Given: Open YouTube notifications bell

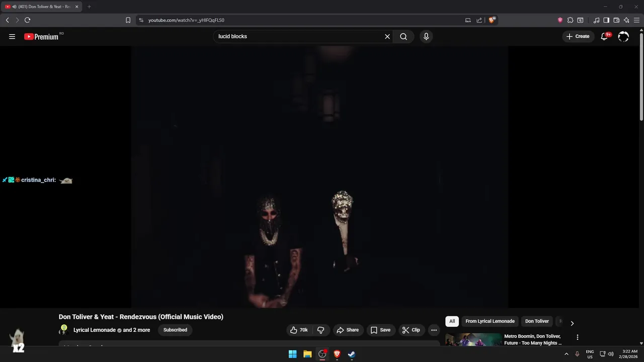Looking at the screenshot, I should (x=605, y=36).
